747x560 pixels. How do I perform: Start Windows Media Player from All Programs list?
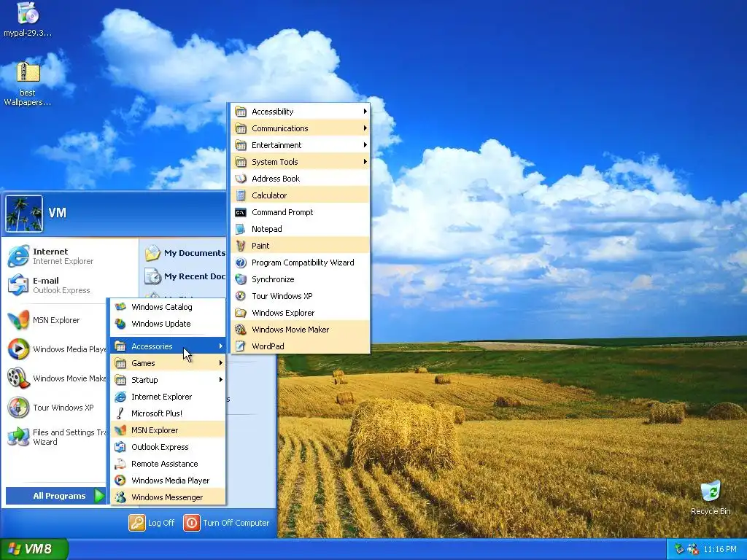(x=168, y=481)
